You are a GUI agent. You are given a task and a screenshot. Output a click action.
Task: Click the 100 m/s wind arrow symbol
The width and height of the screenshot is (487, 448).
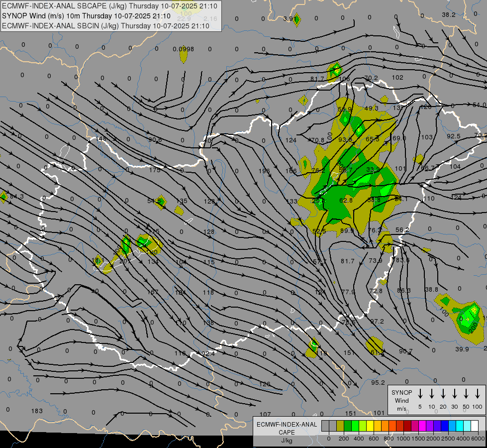point(478,394)
